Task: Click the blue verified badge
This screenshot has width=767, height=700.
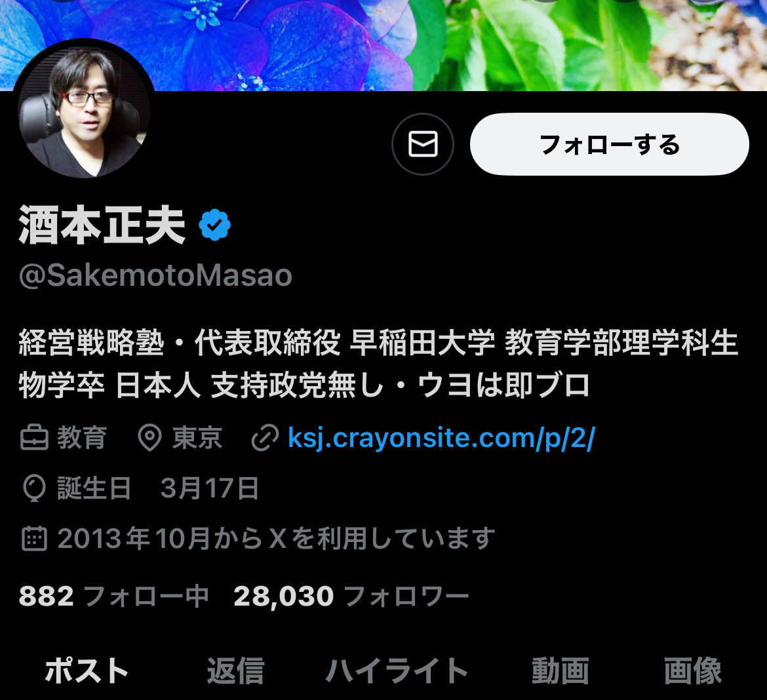Action: pyautogui.click(x=215, y=225)
